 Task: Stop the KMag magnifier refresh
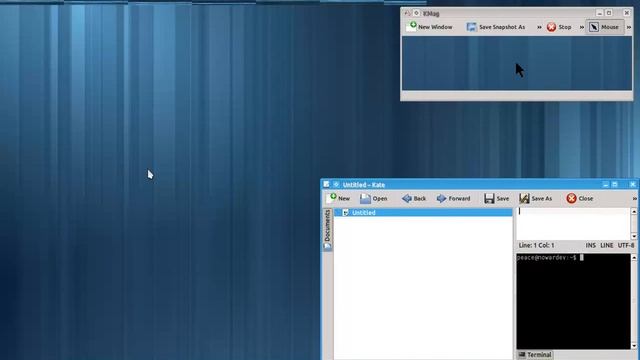pos(559,27)
